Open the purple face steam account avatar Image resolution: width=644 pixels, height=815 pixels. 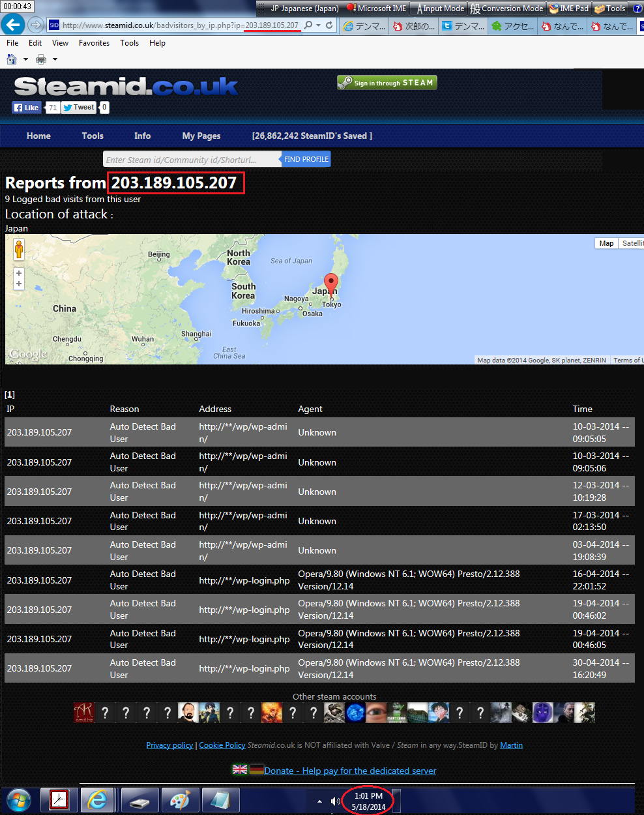click(543, 713)
